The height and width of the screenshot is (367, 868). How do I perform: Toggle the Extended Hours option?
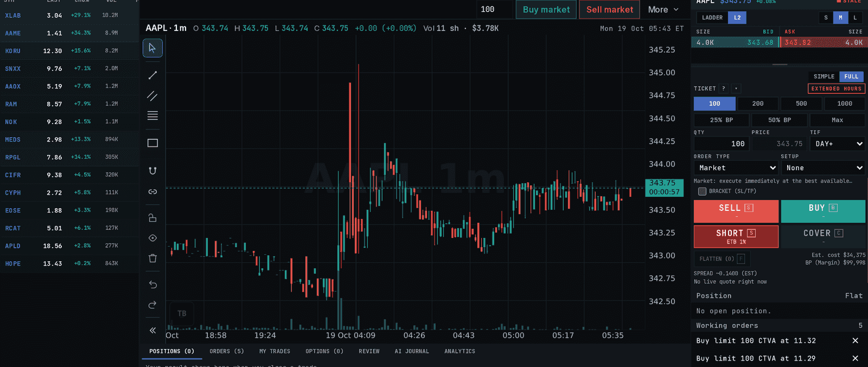[x=836, y=88]
